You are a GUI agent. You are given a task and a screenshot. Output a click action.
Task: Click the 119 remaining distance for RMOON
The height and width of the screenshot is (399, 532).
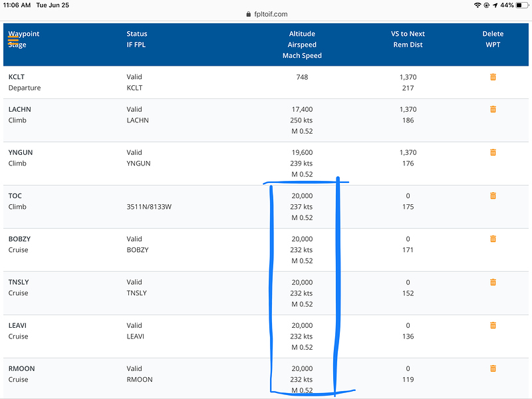408,379
